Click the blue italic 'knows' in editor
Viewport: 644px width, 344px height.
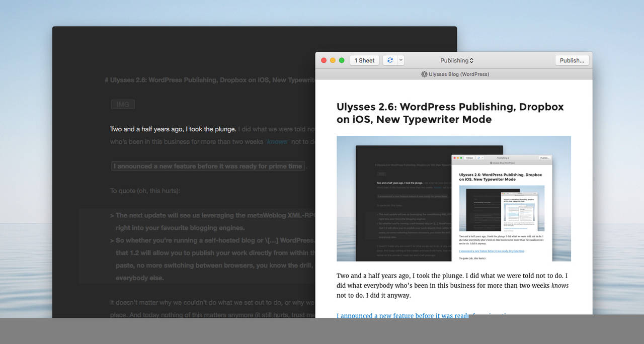[277, 142]
